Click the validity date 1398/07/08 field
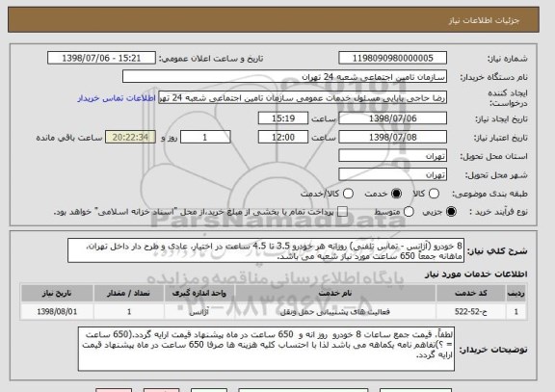The height and width of the screenshot is (392, 555). [392, 137]
